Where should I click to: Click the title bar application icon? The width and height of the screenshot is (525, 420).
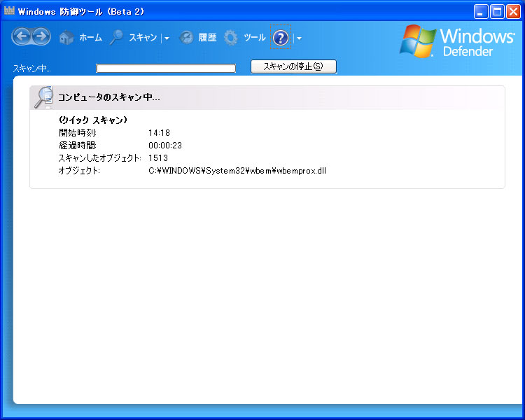tap(9, 10)
